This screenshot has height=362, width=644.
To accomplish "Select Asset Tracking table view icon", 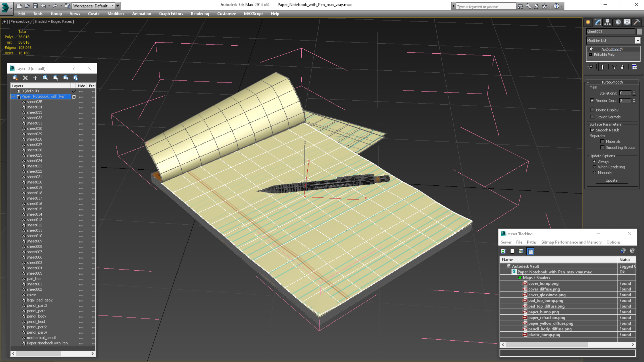I will coord(530,251).
